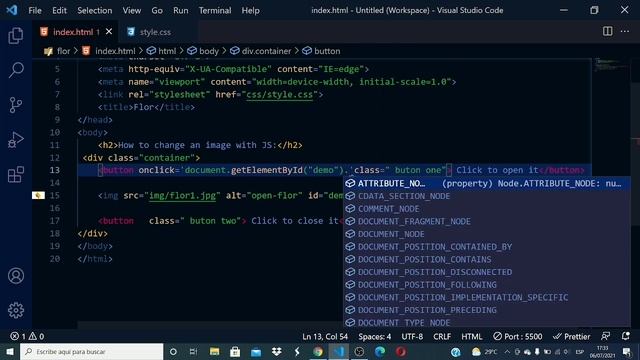Open Task View in the taskbar
This screenshot has width=640, height=360.
tap(193, 351)
